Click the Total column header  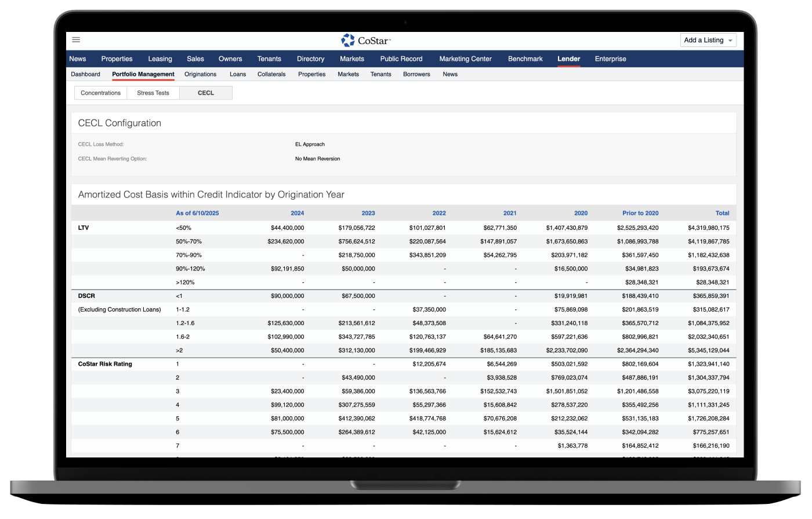(x=722, y=213)
